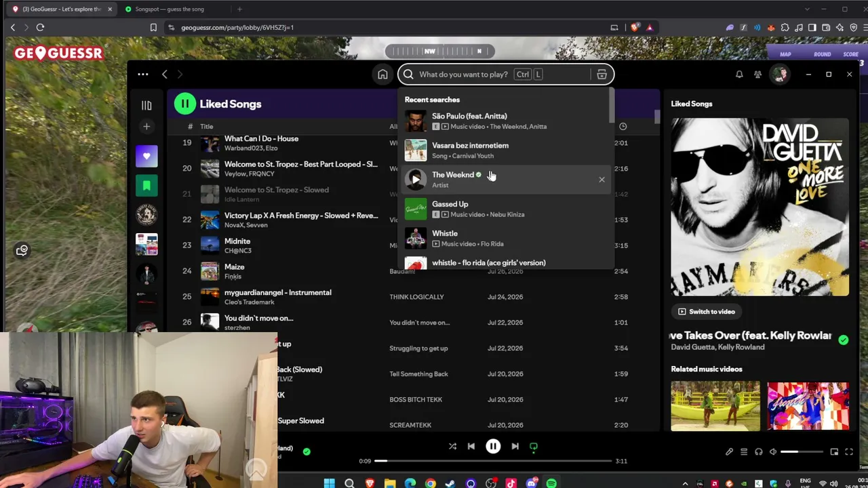Open the Liked Songs purple heart shortcut

click(x=146, y=157)
